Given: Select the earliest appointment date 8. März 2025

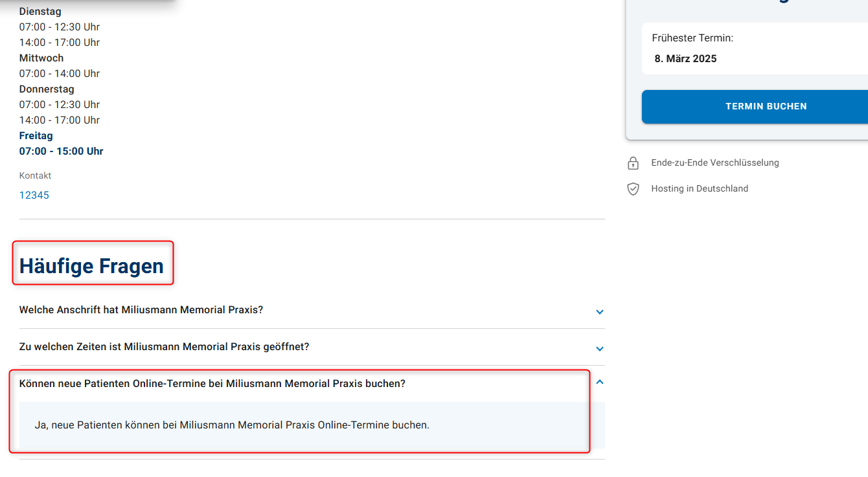Looking at the screenshot, I should pyautogui.click(x=685, y=59).
